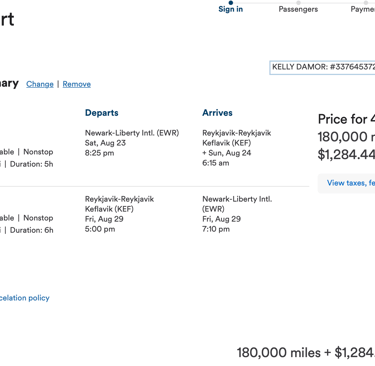Select the Newark-Liberty Intl. (EWR) departure text

pos(132,133)
